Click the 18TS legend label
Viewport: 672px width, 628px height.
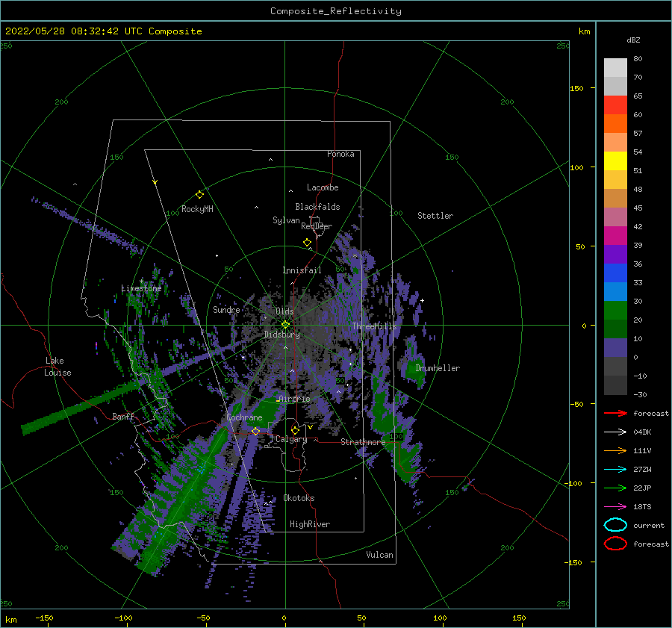point(642,507)
